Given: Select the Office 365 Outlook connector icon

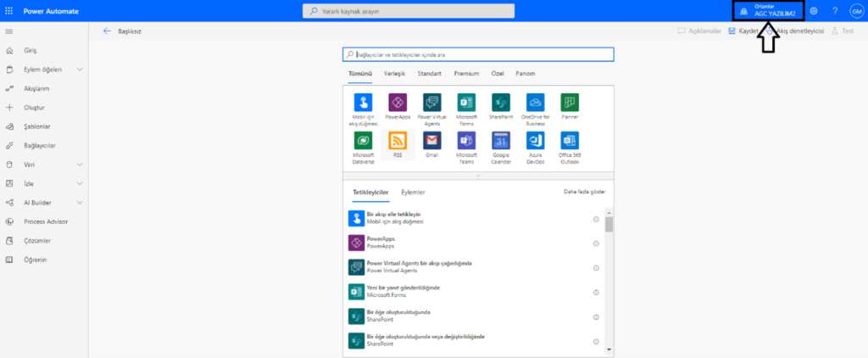Looking at the screenshot, I should click(570, 141).
